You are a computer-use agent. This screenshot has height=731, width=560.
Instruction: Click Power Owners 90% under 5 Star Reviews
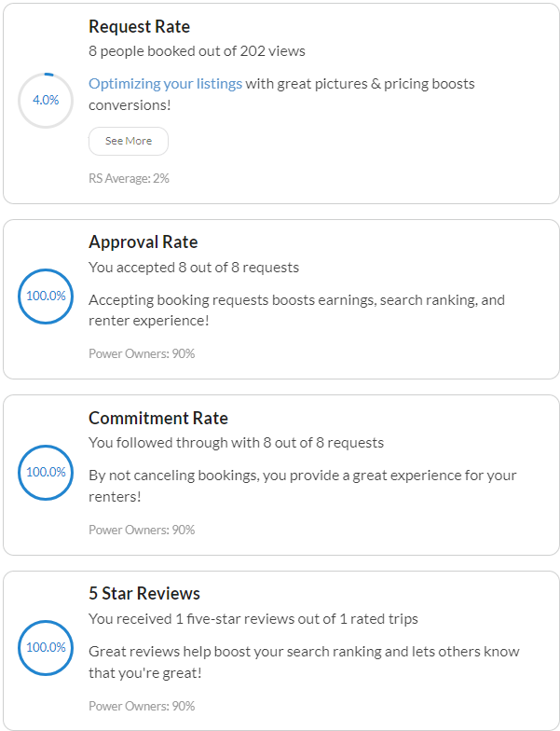pyautogui.click(x=142, y=706)
